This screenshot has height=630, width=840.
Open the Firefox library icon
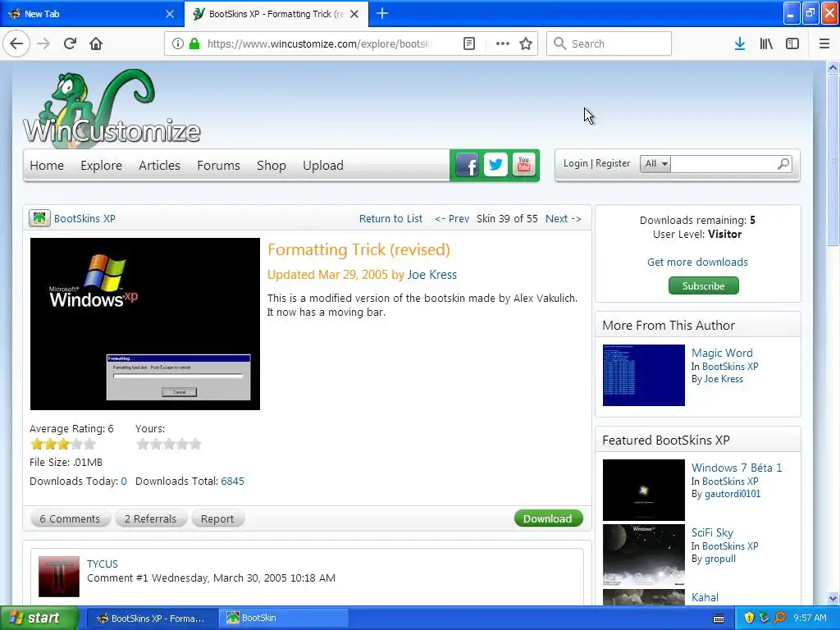[766, 43]
